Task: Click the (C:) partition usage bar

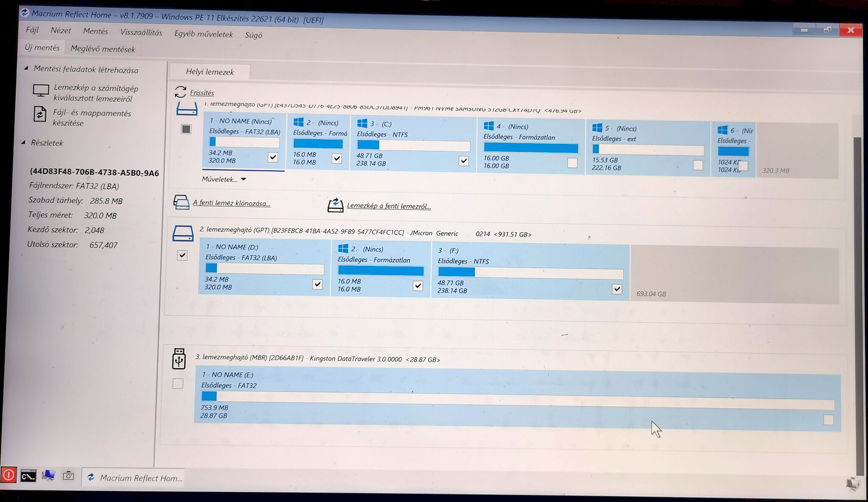Action: [413, 145]
